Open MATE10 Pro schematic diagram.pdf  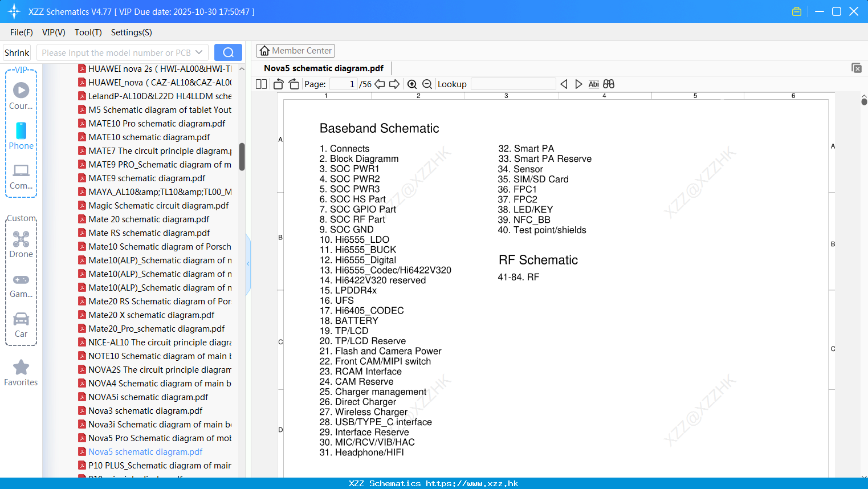pyautogui.click(x=152, y=123)
